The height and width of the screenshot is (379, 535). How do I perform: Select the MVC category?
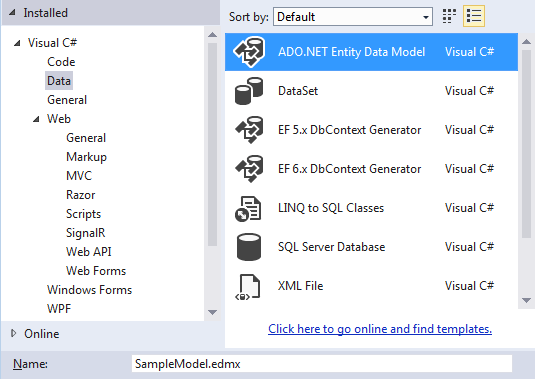tap(79, 176)
